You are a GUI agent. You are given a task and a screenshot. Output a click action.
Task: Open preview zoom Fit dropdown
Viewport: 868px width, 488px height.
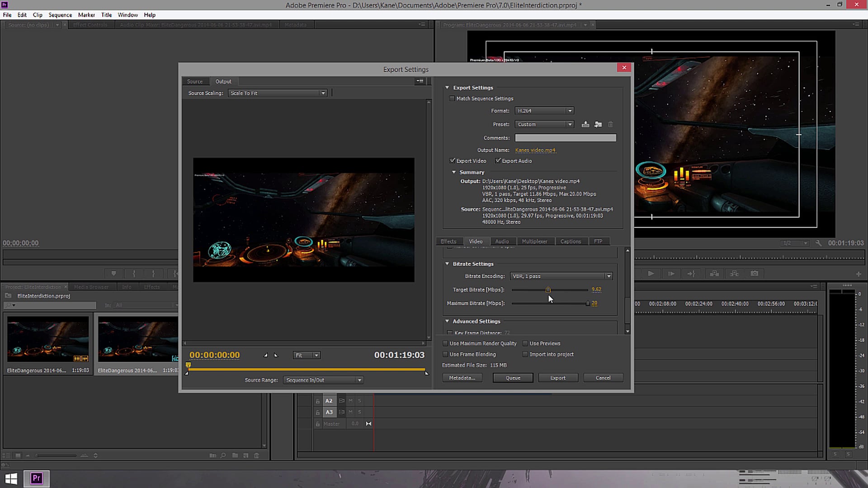(307, 355)
